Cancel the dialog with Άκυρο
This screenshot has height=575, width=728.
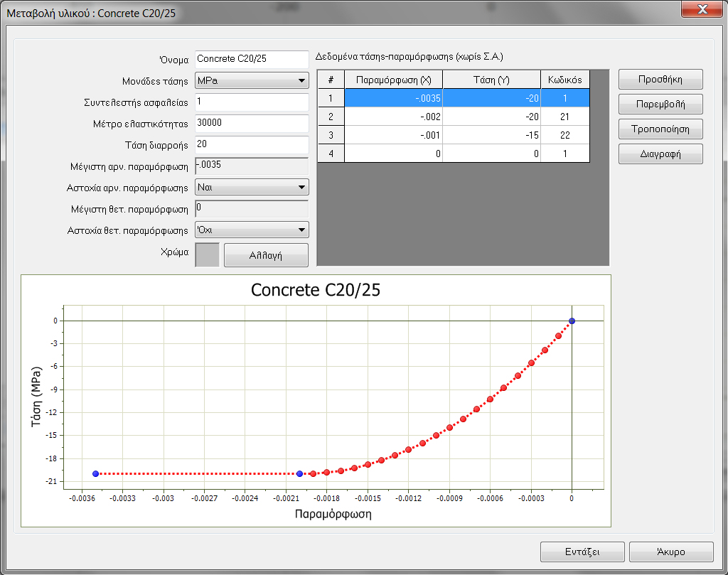pos(671,552)
